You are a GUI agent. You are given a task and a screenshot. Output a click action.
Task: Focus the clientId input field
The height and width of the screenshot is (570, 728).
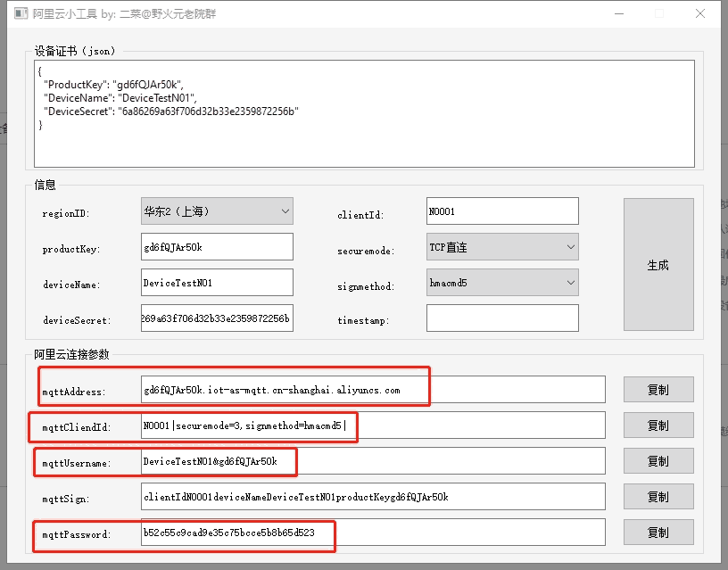[502, 211]
